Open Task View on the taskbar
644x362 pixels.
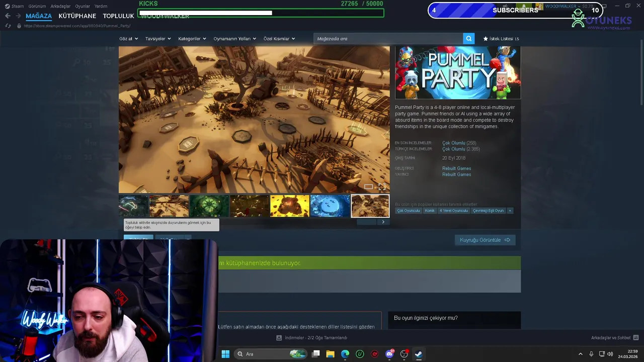pyautogui.click(x=316, y=354)
